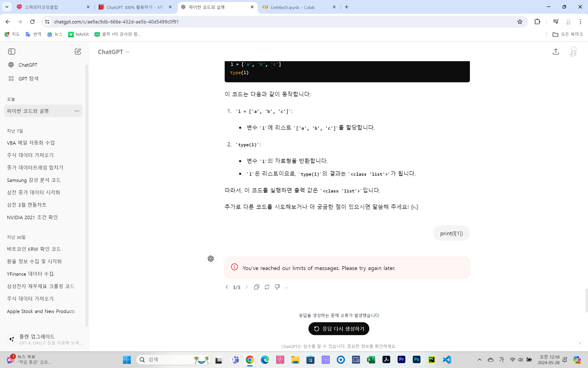Open the 뉴스 속보 widget on taskbar
Screen dimensions: 588x368
[29, 359]
